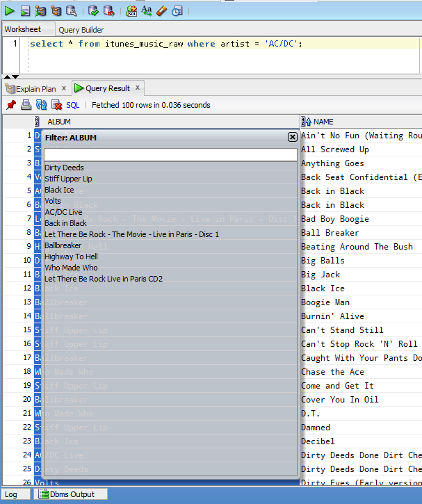Click in the SQL worksheet editor line 1

point(225,44)
